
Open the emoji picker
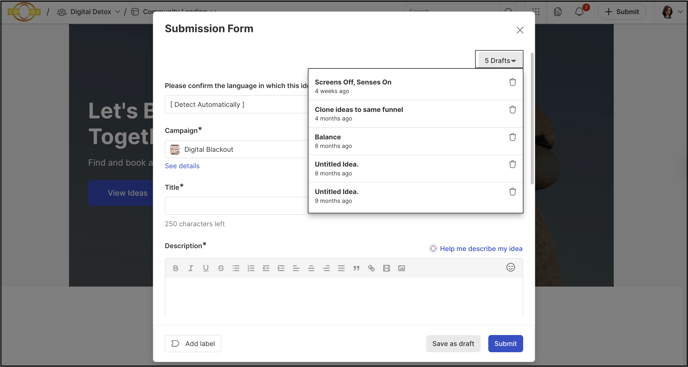(x=511, y=267)
